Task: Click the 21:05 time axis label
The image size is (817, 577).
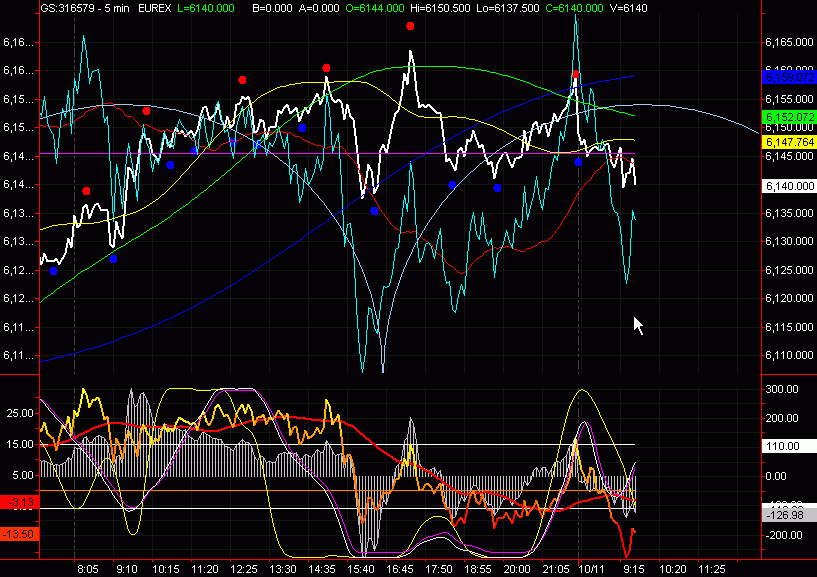Action: (556, 569)
